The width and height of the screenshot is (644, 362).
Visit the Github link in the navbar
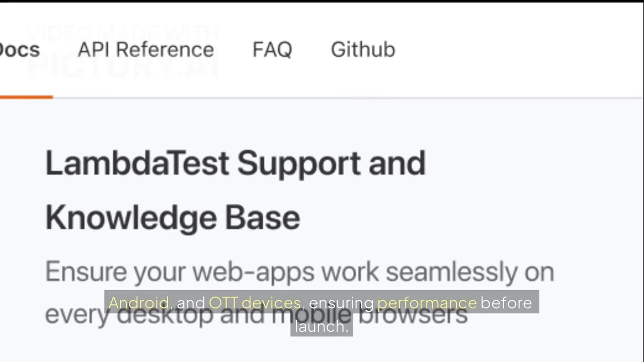click(x=363, y=50)
